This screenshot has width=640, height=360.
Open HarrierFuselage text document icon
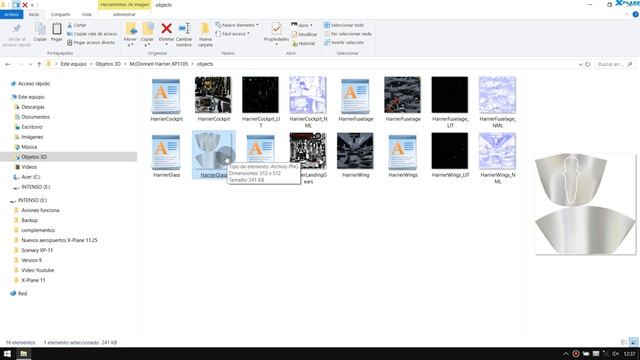coord(355,96)
